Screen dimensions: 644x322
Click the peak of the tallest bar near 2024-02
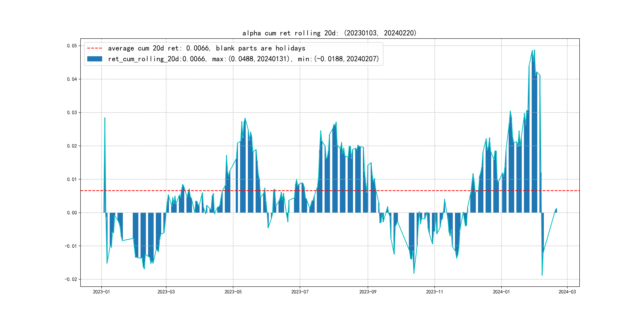[534, 51]
